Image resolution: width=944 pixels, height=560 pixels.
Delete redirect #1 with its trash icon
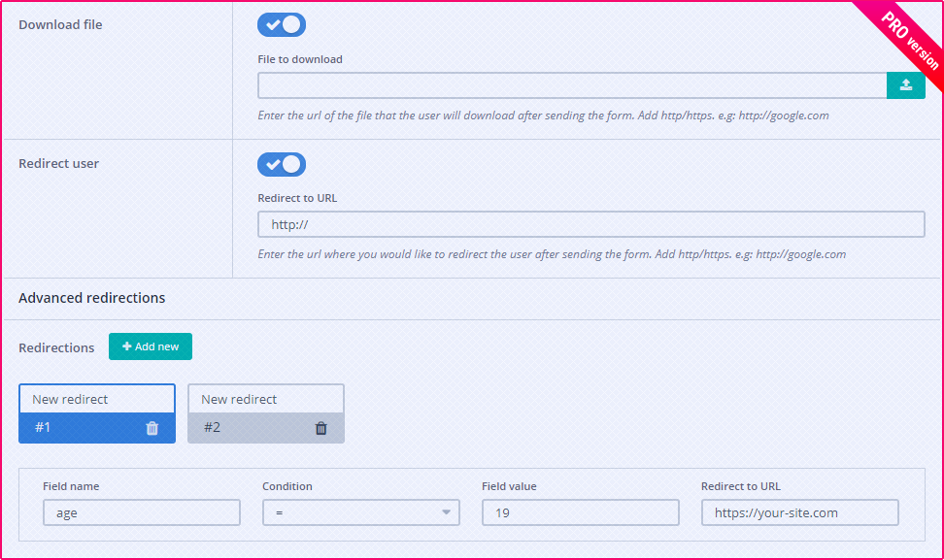[152, 428]
